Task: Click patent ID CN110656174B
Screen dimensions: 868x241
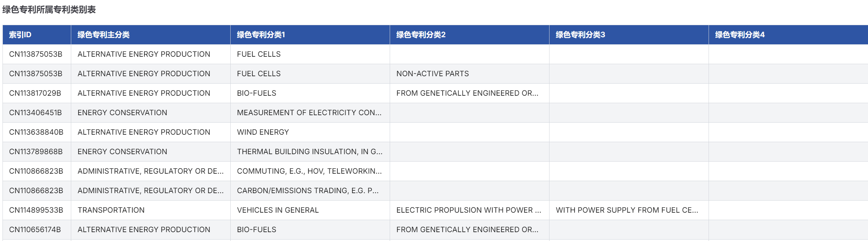Action: [x=35, y=230]
